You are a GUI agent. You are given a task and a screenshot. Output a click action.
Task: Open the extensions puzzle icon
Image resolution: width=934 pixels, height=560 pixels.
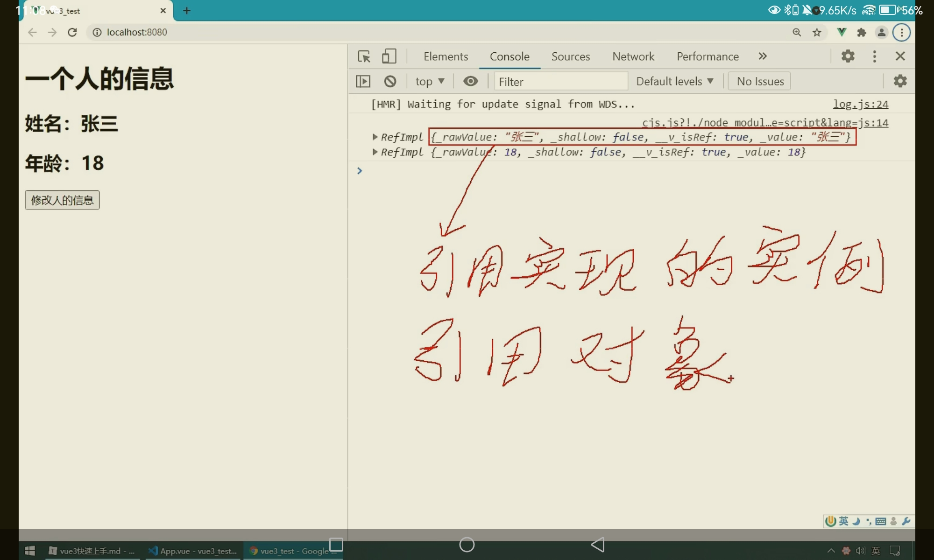pos(862,32)
